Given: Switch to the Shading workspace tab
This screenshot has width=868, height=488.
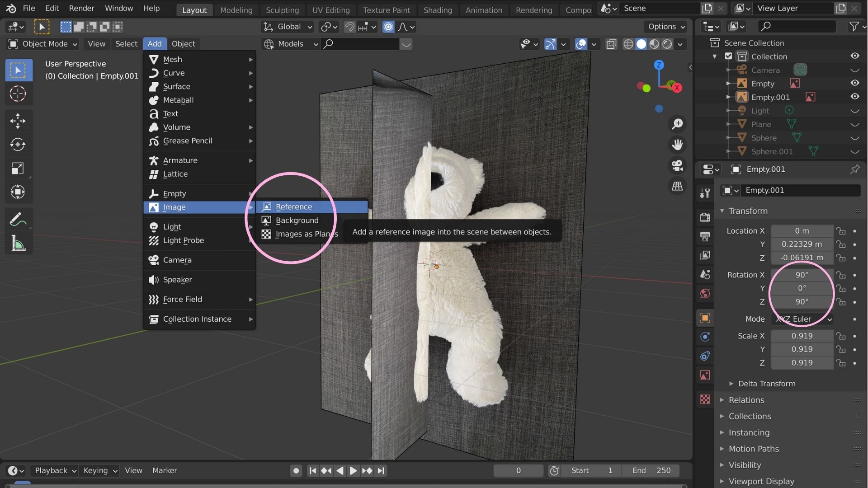Looking at the screenshot, I should click(x=437, y=10).
